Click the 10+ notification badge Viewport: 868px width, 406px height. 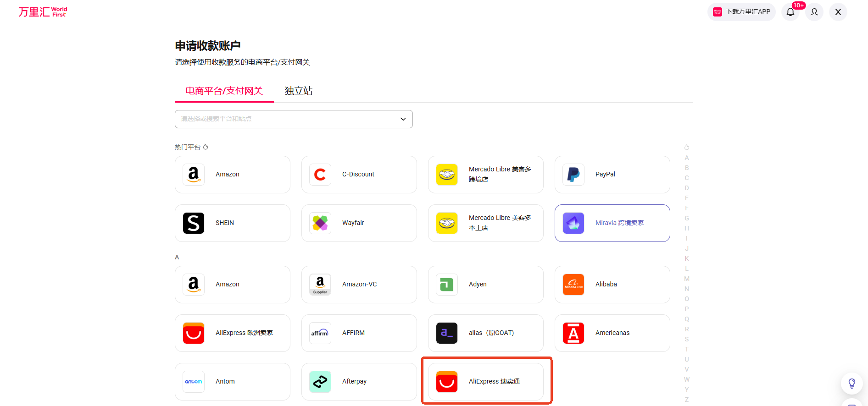click(799, 5)
